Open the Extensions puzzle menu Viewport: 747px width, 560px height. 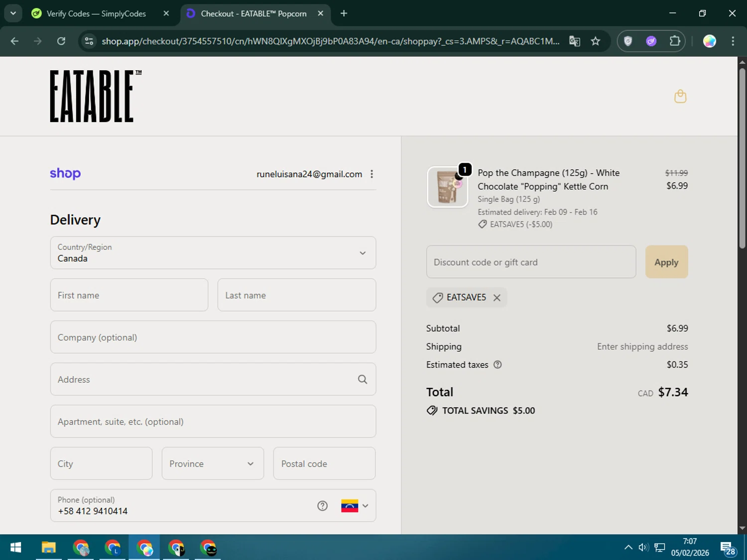point(675,41)
